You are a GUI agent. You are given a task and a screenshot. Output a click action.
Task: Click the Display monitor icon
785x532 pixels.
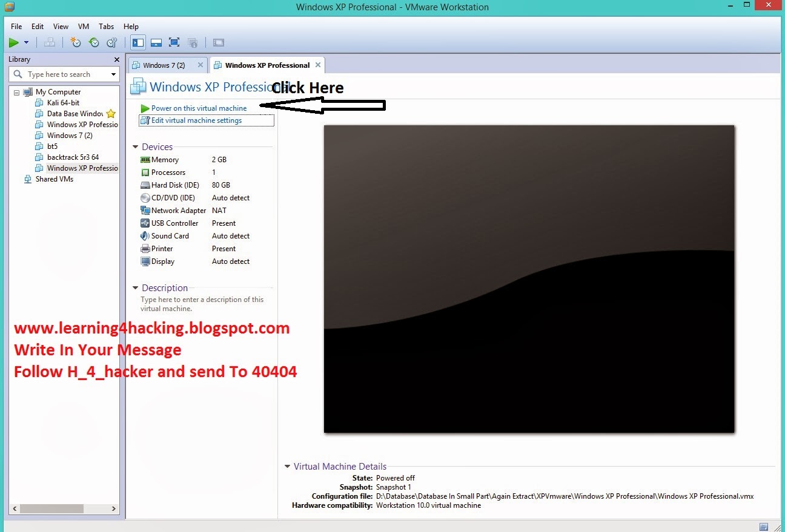(x=145, y=261)
